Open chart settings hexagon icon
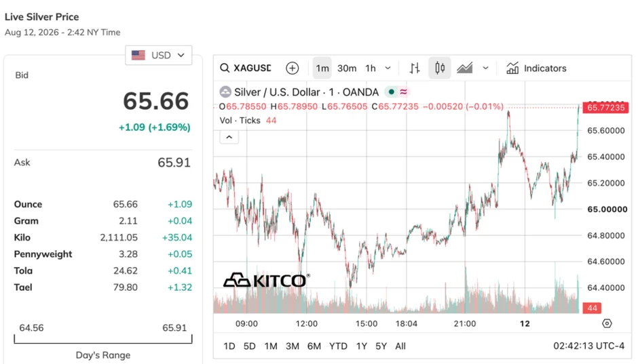The image size is (638, 364). point(607,324)
